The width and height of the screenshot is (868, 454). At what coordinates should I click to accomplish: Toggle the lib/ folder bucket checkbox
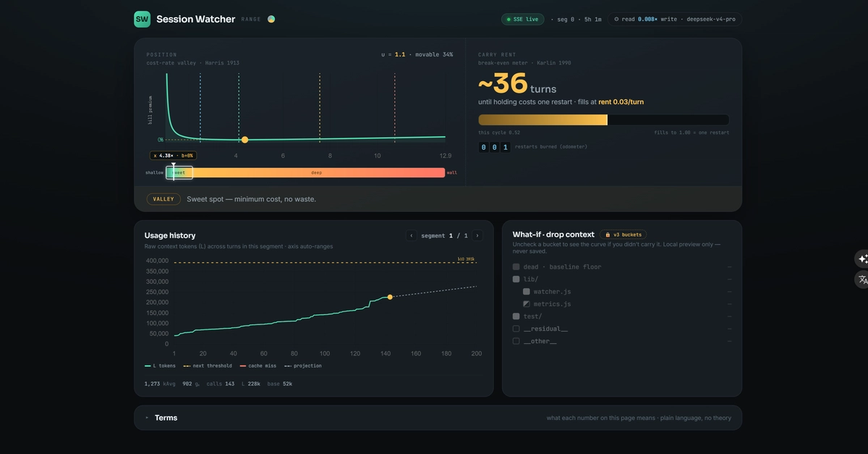516,279
